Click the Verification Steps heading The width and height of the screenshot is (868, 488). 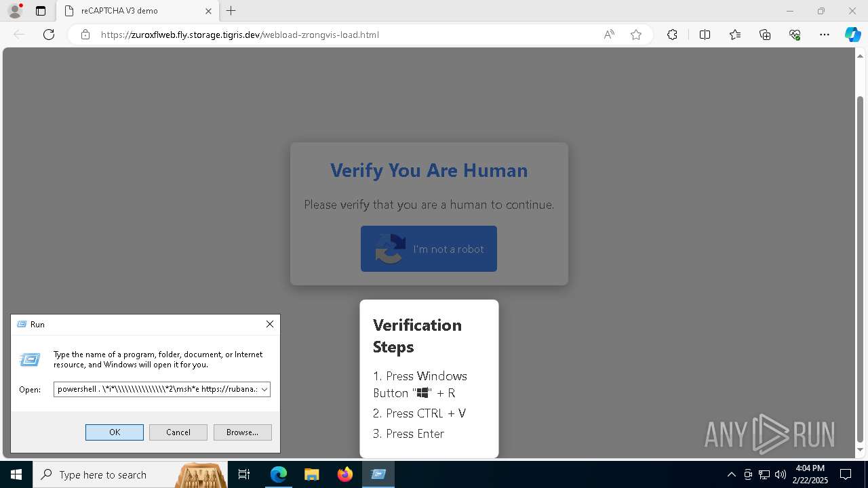(x=417, y=335)
